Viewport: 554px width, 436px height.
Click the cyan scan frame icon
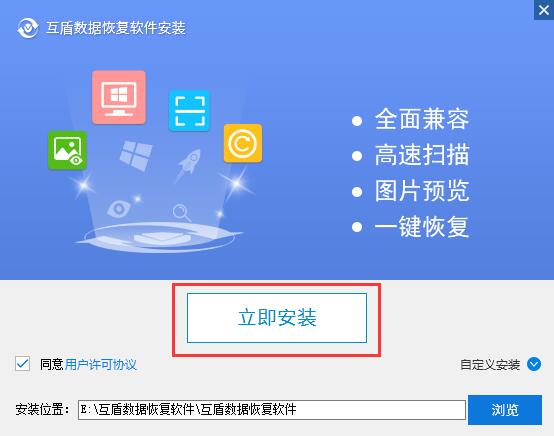click(x=190, y=111)
